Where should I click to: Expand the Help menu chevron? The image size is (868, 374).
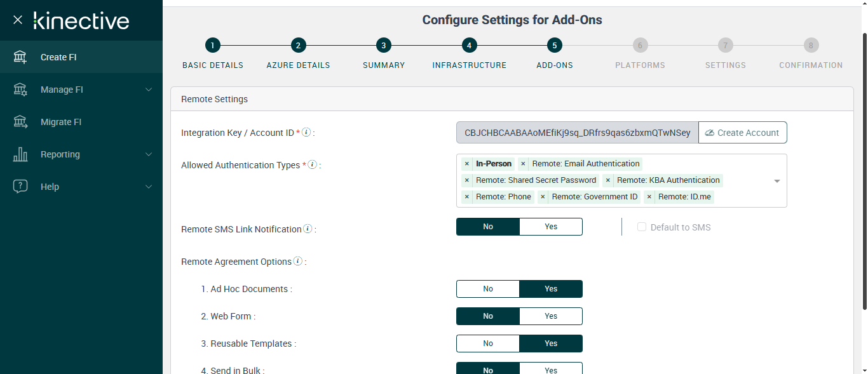(x=149, y=187)
